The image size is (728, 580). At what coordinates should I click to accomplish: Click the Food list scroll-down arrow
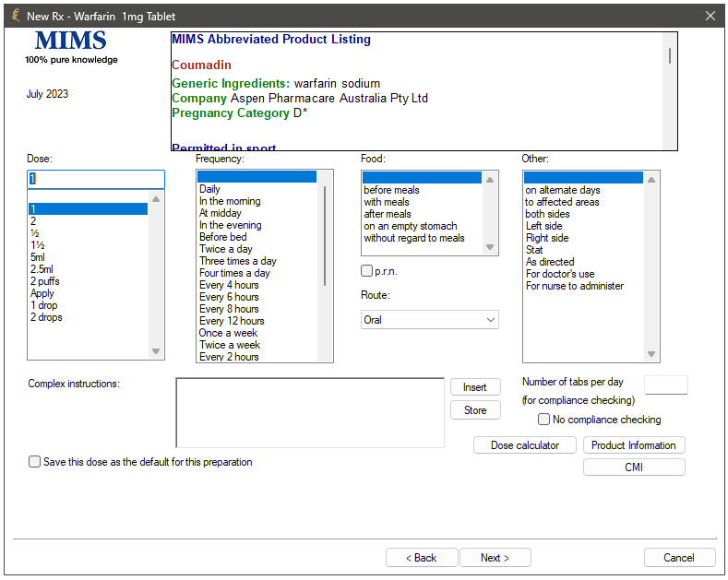coord(490,247)
